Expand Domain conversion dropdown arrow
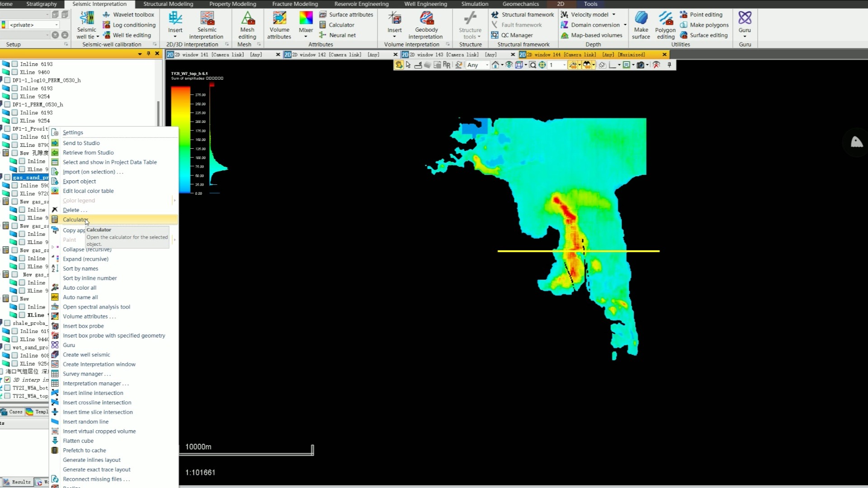Screen dimensions: 868x488 pos(625,25)
